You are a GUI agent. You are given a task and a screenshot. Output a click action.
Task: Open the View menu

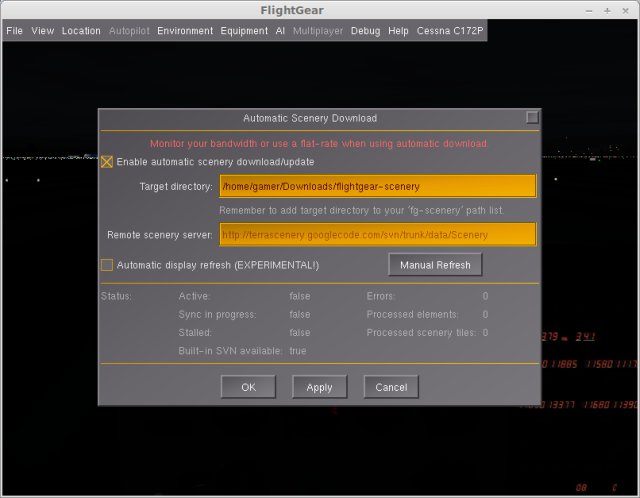(43, 31)
